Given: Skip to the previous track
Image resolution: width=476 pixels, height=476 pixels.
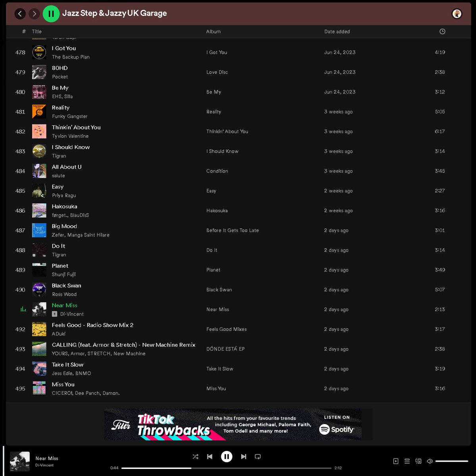Looking at the screenshot, I should tap(210, 457).
